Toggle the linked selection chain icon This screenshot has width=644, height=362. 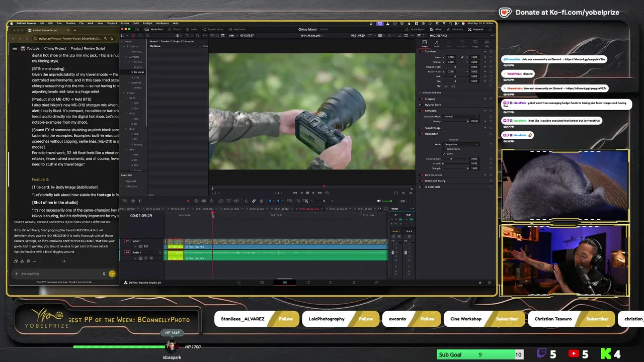coord(254,201)
